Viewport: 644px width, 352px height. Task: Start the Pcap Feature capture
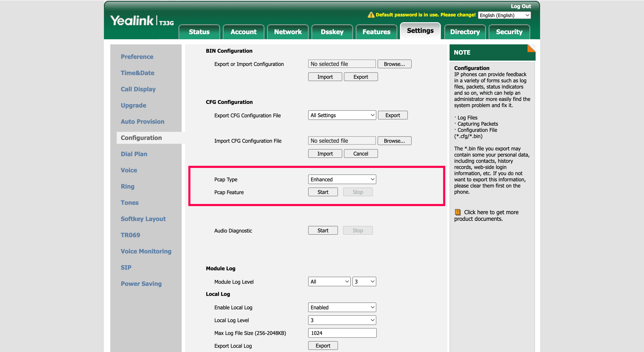point(323,192)
